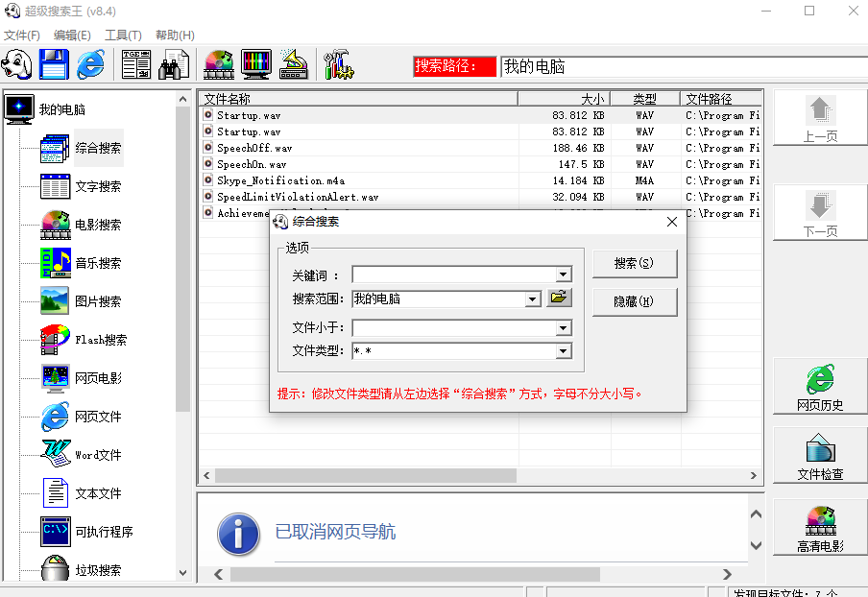
Task: Open the 工具(T) menu
Action: tap(123, 36)
